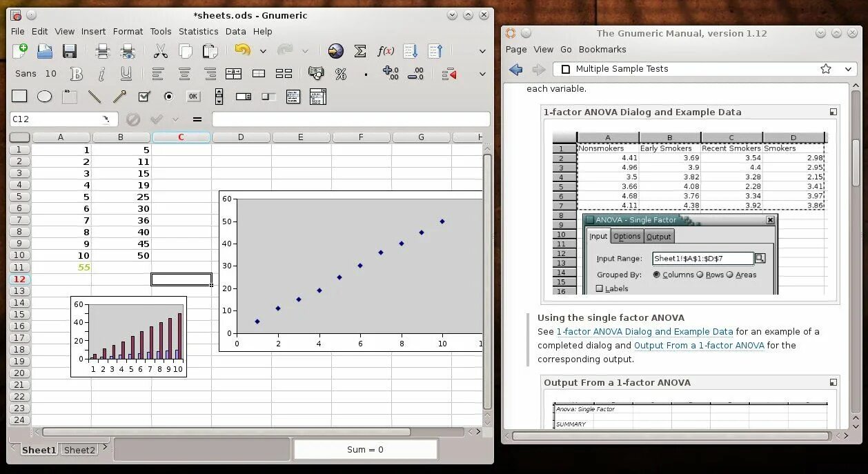The width and height of the screenshot is (868, 474).
Task: Click the formula entry field
Action: click(351, 119)
